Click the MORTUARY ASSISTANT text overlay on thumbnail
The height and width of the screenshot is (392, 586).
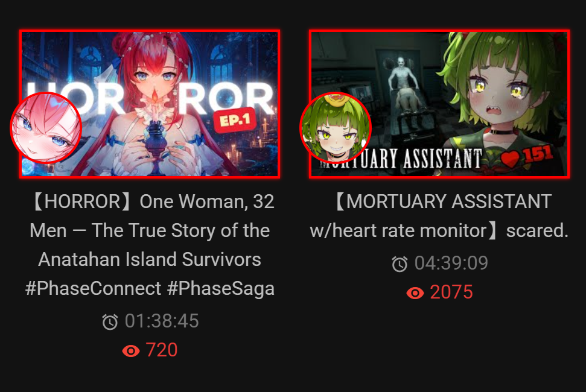point(401,158)
